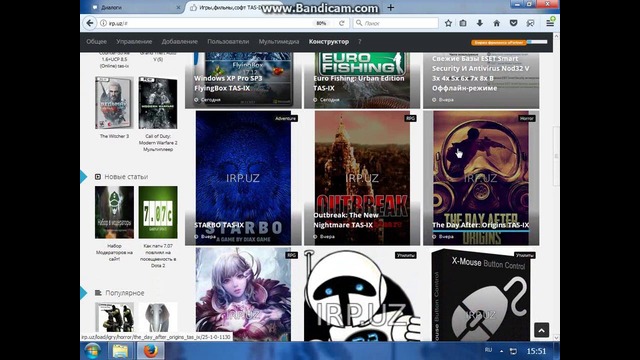Click the progress bar in the admin bar
The width and height of the screenshot is (640, 360).
537,42
